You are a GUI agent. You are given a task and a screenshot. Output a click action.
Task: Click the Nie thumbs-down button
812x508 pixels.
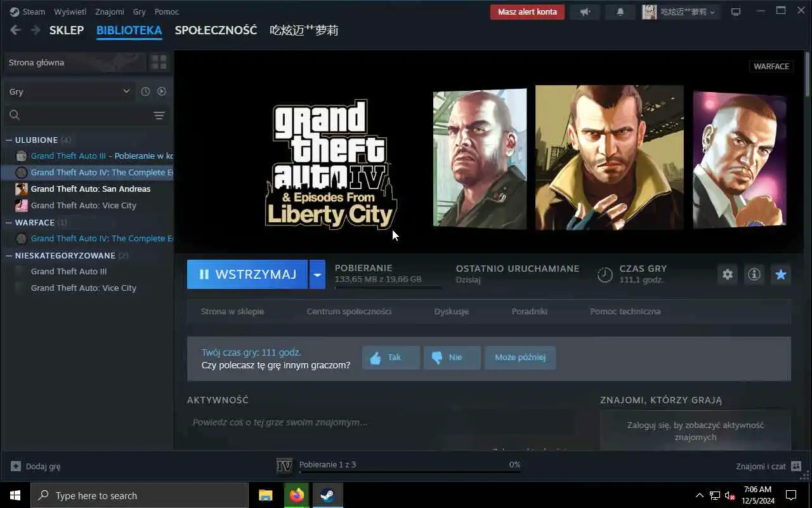tap(452, 358)
